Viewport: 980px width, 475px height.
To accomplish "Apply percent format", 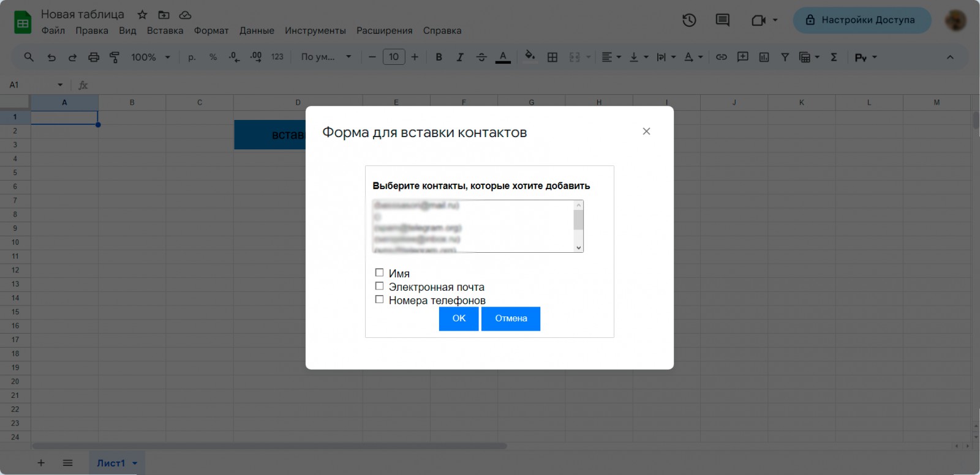I will pos(213,57).
